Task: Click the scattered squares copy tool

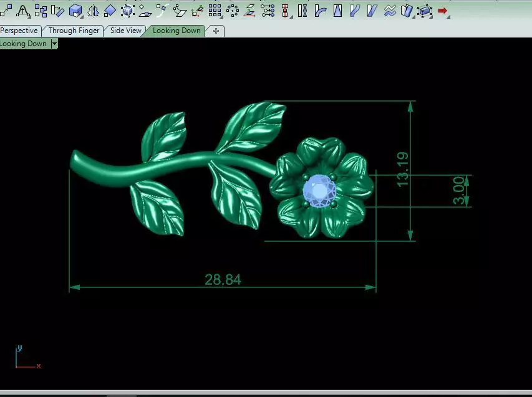Action: coord(41,11)
